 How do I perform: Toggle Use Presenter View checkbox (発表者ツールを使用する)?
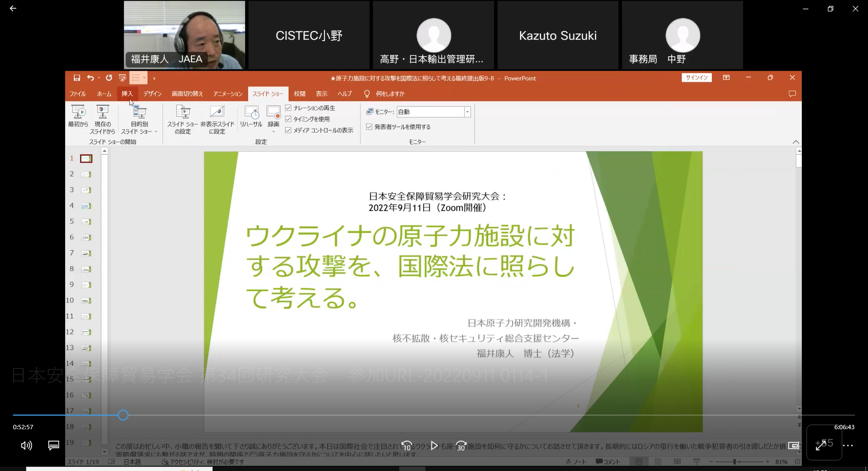click(369, 127)
